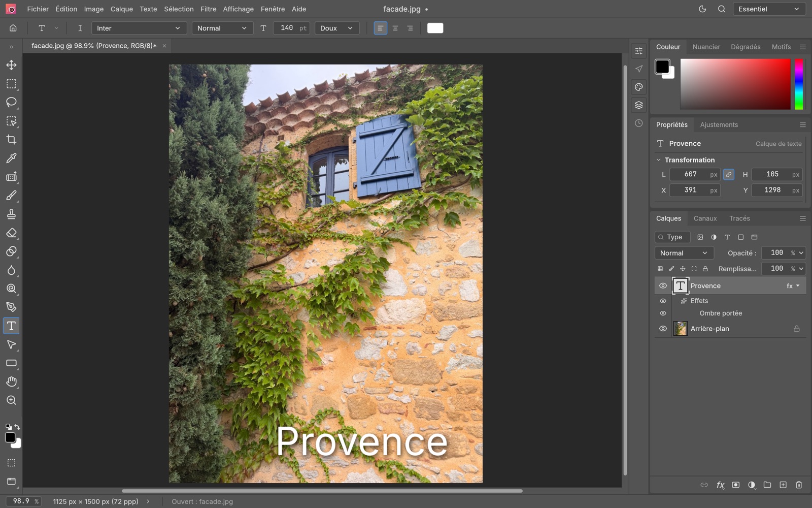812x508 pixels.
Task: Open the Essentiel workspace dropdown
Action: pos(769,9)
